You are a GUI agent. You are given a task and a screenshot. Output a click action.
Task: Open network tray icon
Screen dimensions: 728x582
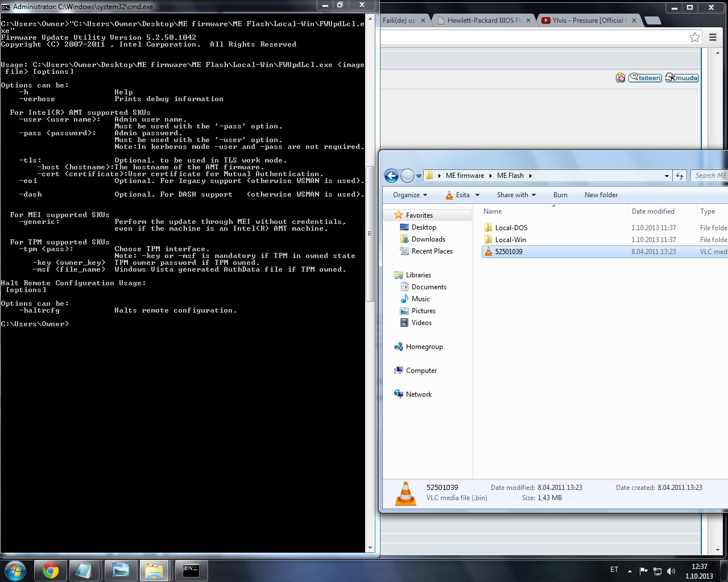tap(657, 571)
